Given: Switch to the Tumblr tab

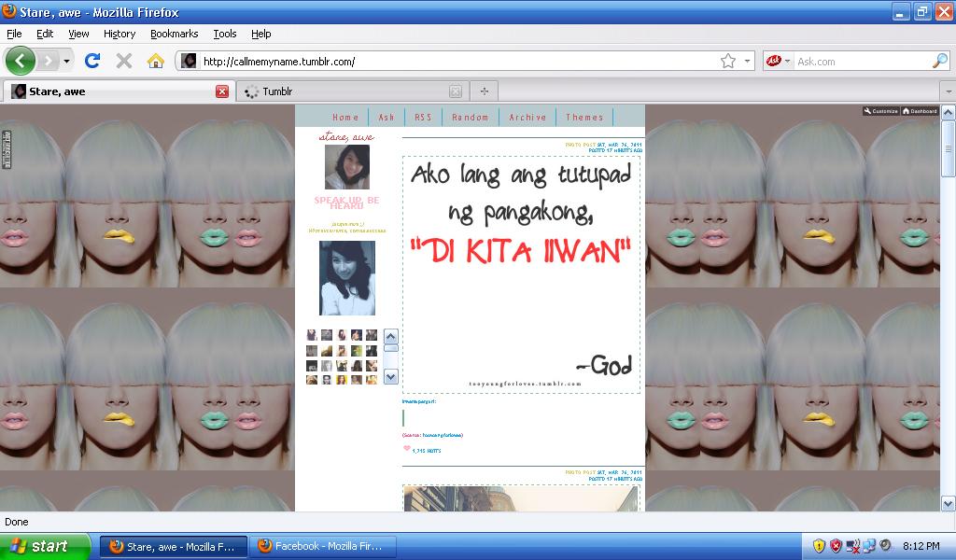Looking at the screenshot, I should pos(352,91).
